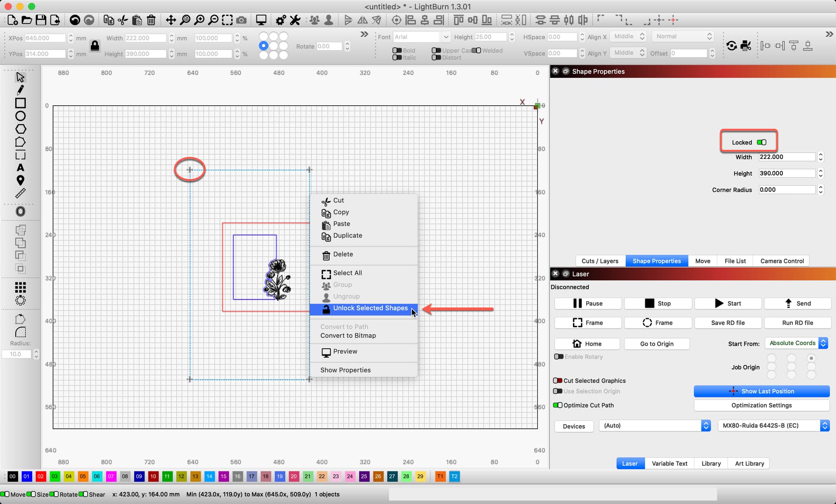The image size is (836, 504).
Task: Click the Polygon hexagon tool
Action: pos(20,129)
